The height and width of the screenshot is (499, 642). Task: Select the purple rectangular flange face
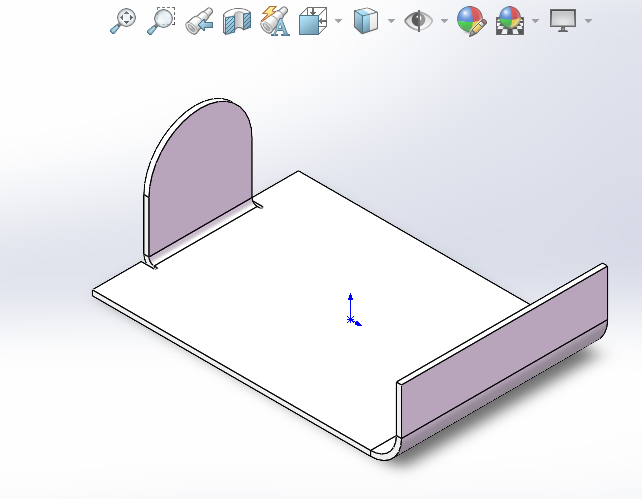click(504, 352)
